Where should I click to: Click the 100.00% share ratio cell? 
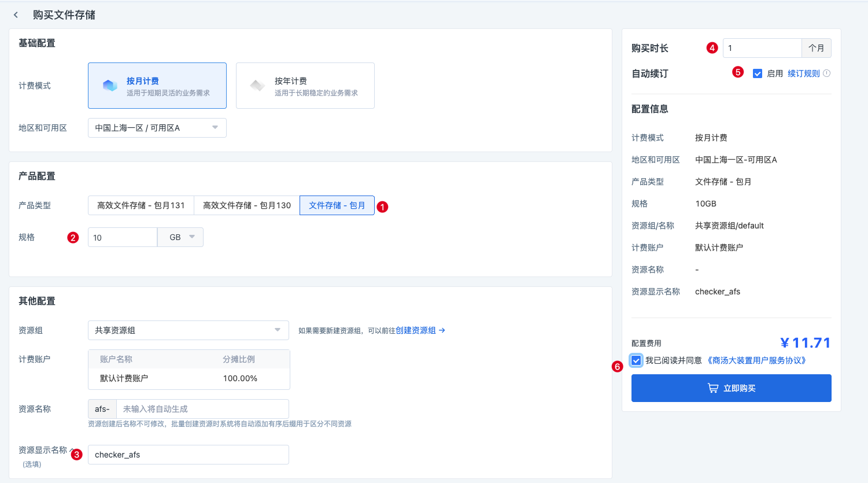(x=240, y=378)
